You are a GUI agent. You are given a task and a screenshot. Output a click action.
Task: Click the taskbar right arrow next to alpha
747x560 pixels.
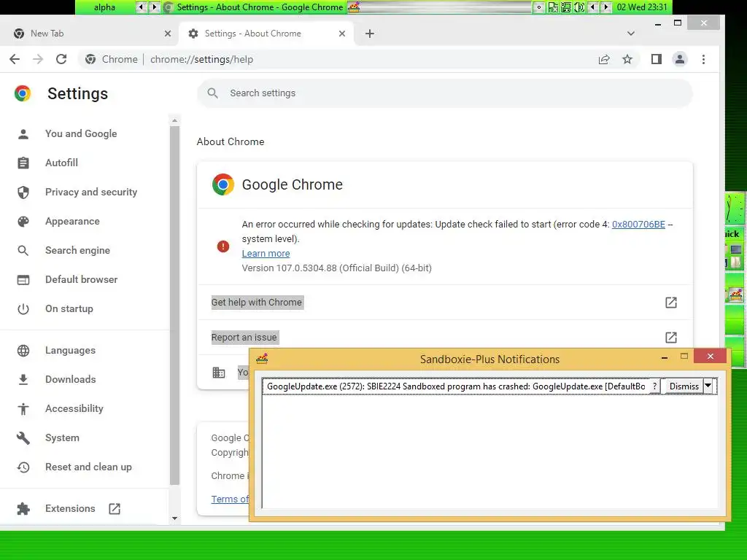click(x=154, y=7)
